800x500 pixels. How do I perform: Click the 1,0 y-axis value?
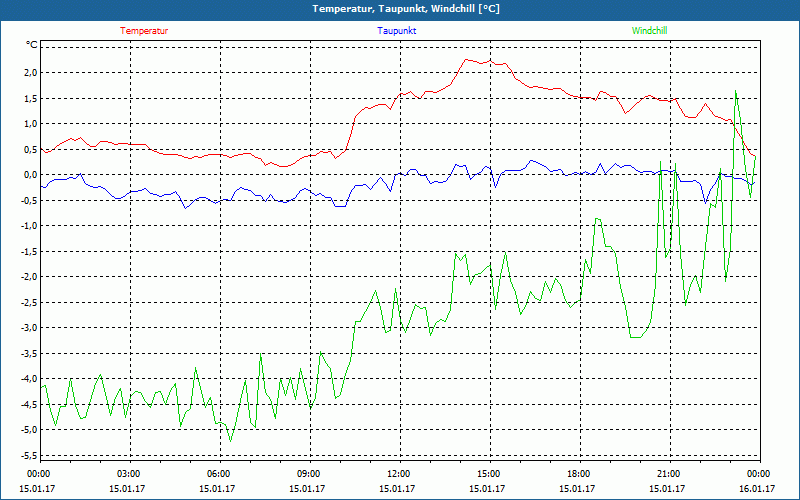point(31,123)
